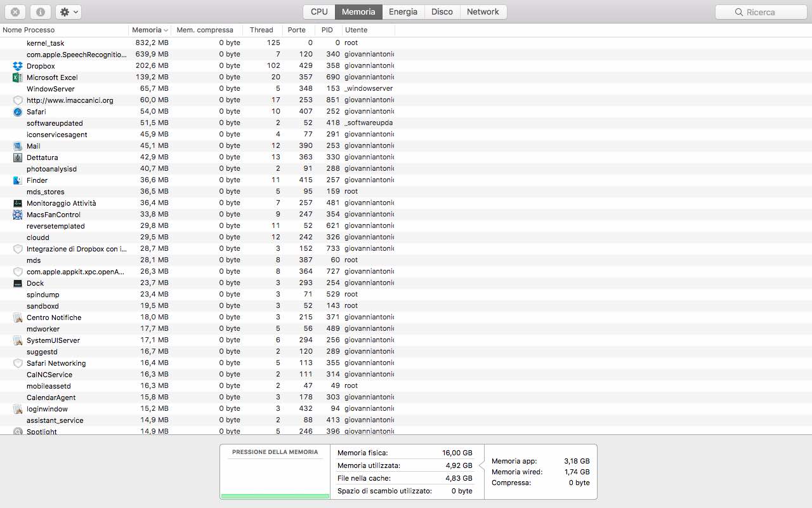Sort by Utente column header
812x508 pixels.
click(x=368, y=30)
